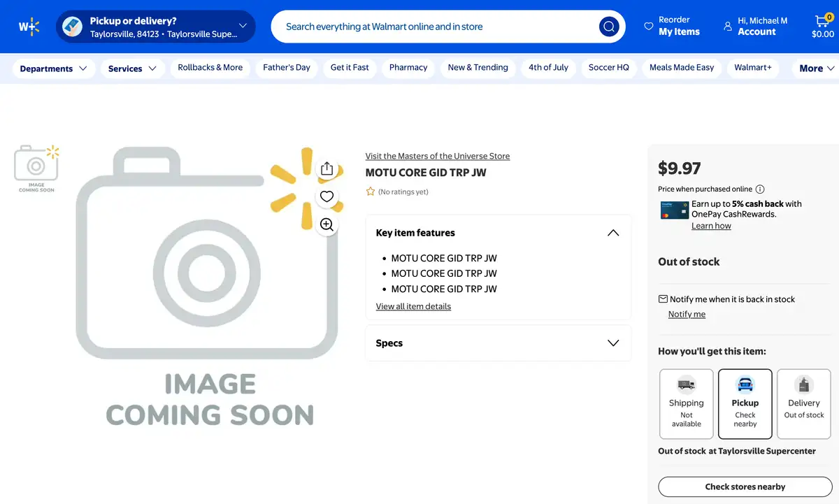Open the Walmart+ nav item
Image resolution: width=839 pixels, height=504 pixels.
(753, 68)
